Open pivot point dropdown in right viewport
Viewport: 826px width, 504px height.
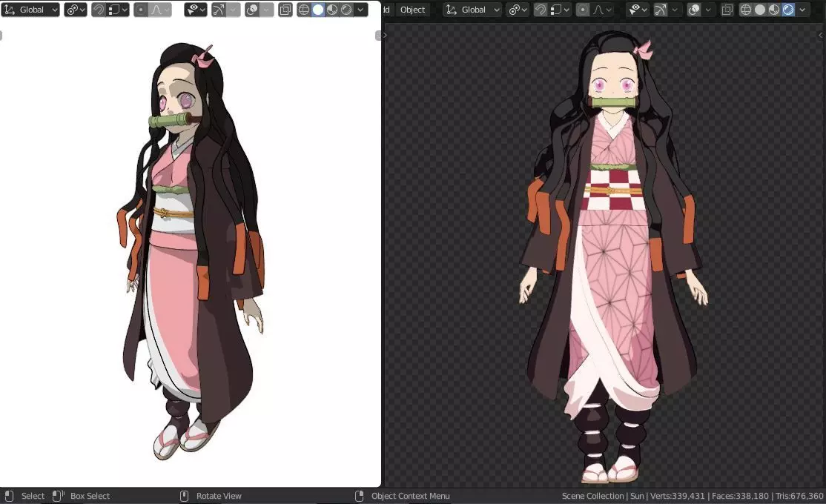click(518, 10)
